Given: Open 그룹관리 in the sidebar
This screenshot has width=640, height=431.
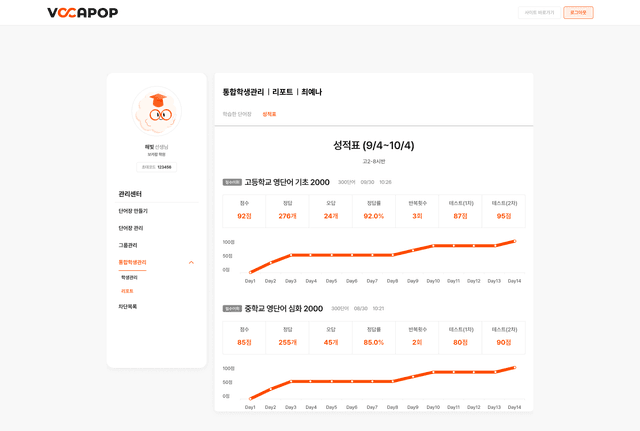Looking at the screenshot, I should pyautogui.click(x=128, y=245).
